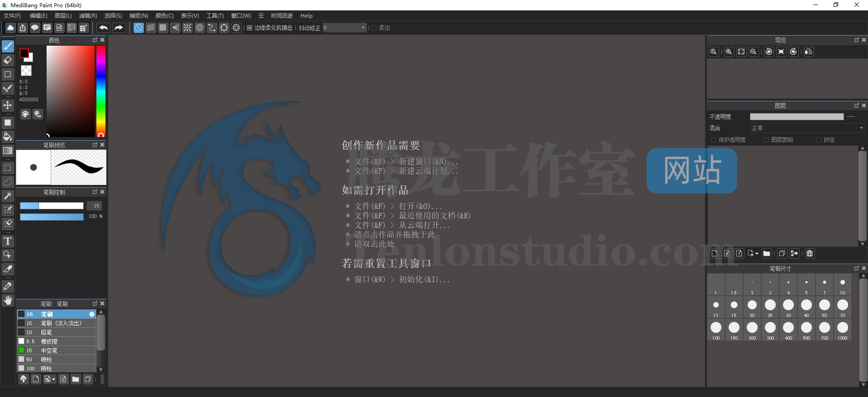The image size is (868, 397).
Task: Enable the 柔边 checkbox
Action: coord(374,28)
